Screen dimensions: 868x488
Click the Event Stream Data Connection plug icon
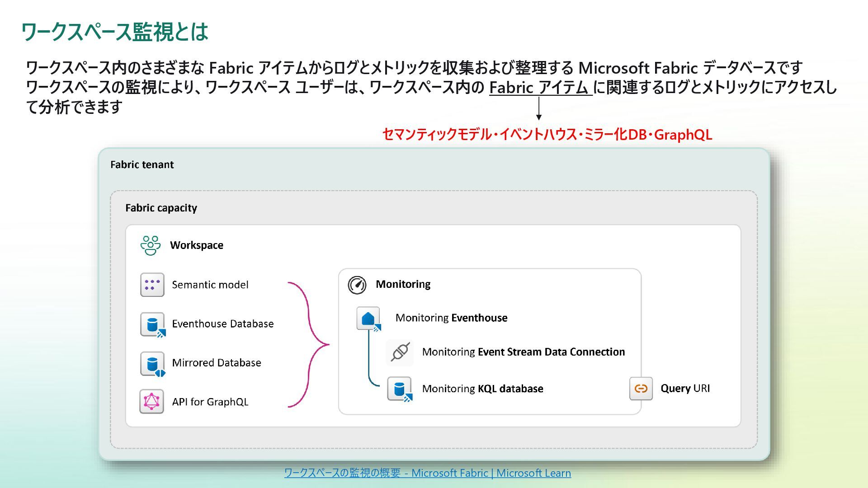[400, 352]
